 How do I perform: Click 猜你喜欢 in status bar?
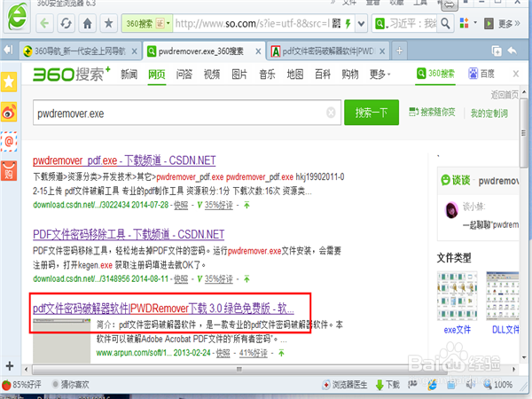[71, 385]
